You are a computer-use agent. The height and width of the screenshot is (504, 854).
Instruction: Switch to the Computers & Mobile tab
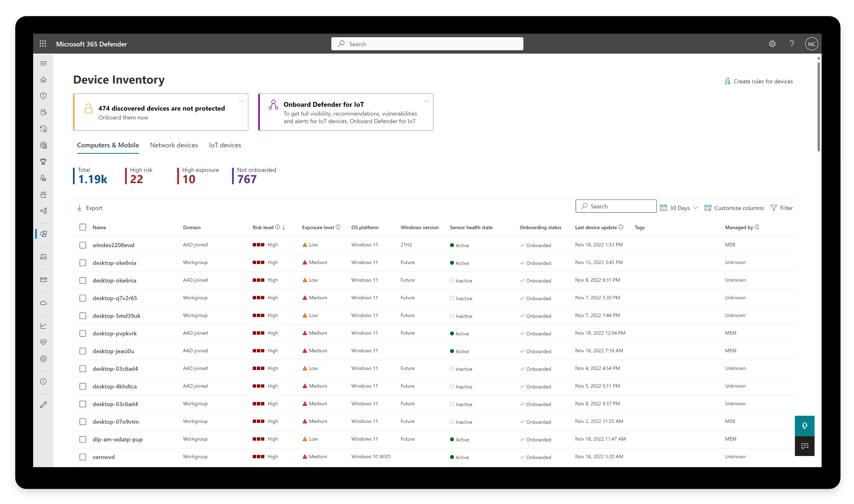pos(108,145)
